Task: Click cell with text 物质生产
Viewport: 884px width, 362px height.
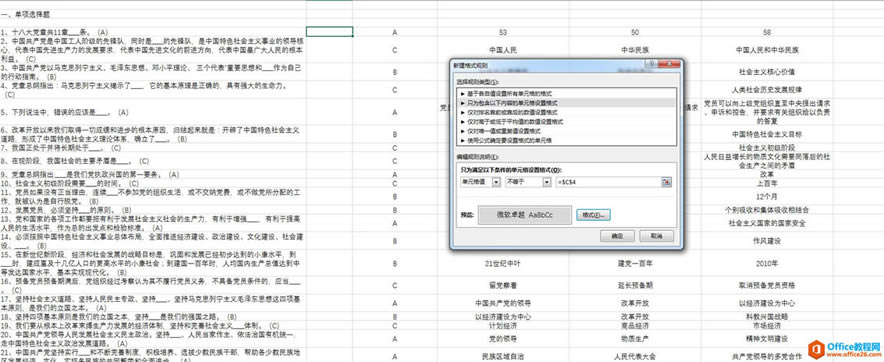Action: (x=635, y=339)
